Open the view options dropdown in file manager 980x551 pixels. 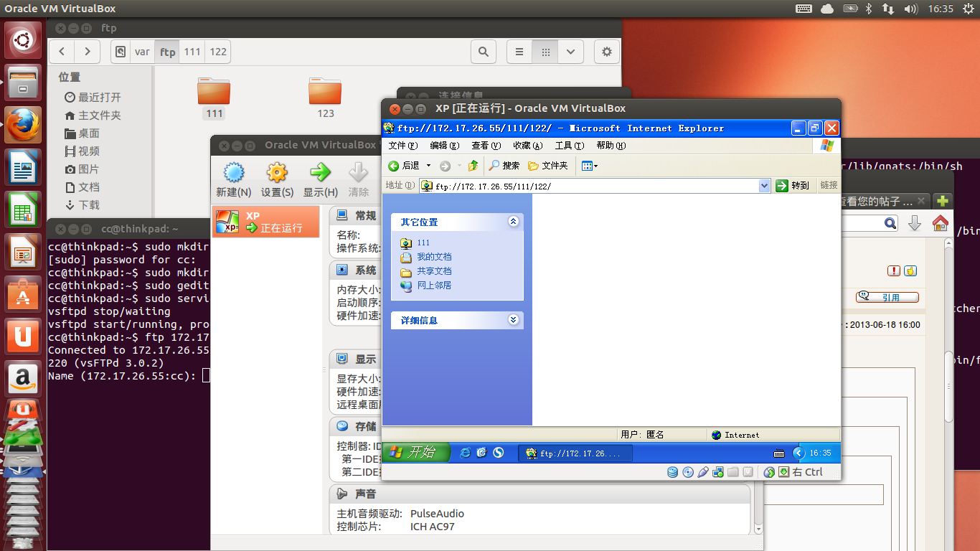(x=570, y=52)
